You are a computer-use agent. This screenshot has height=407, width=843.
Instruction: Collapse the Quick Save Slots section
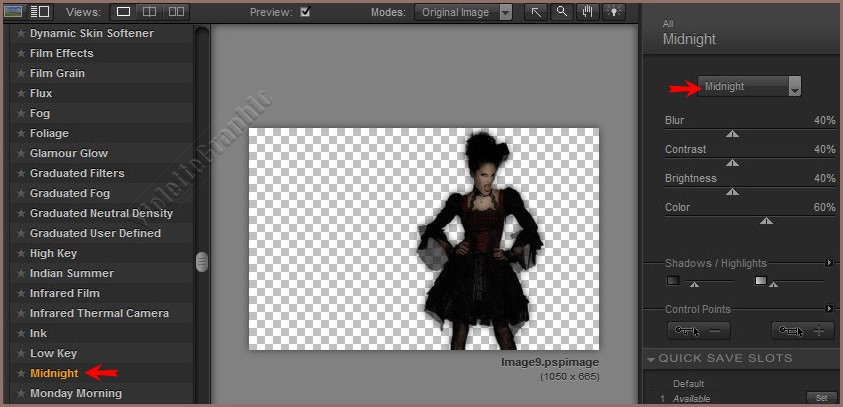651,358
